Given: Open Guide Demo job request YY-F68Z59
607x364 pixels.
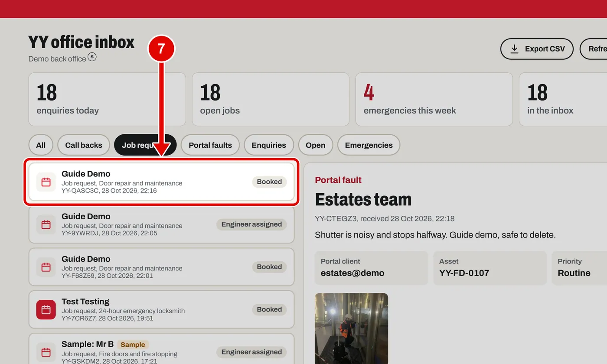Looking at the screenshot, I should (161, 267).
